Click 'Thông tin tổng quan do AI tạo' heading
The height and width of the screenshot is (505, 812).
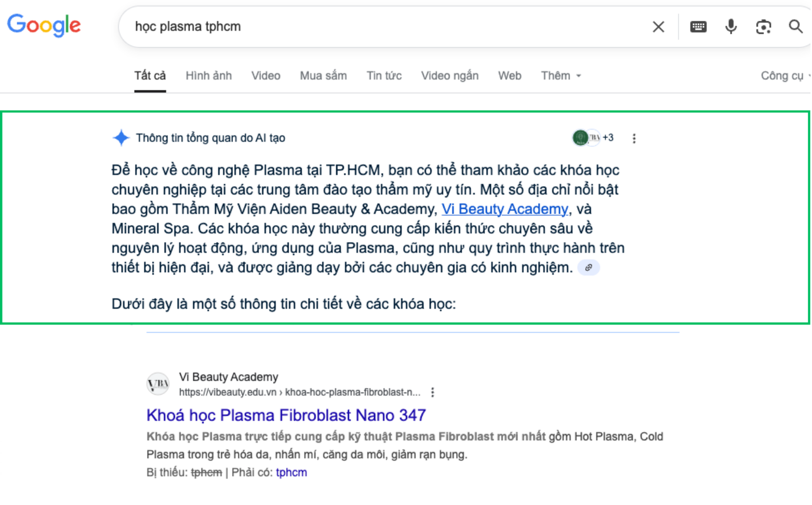point(210,138)
